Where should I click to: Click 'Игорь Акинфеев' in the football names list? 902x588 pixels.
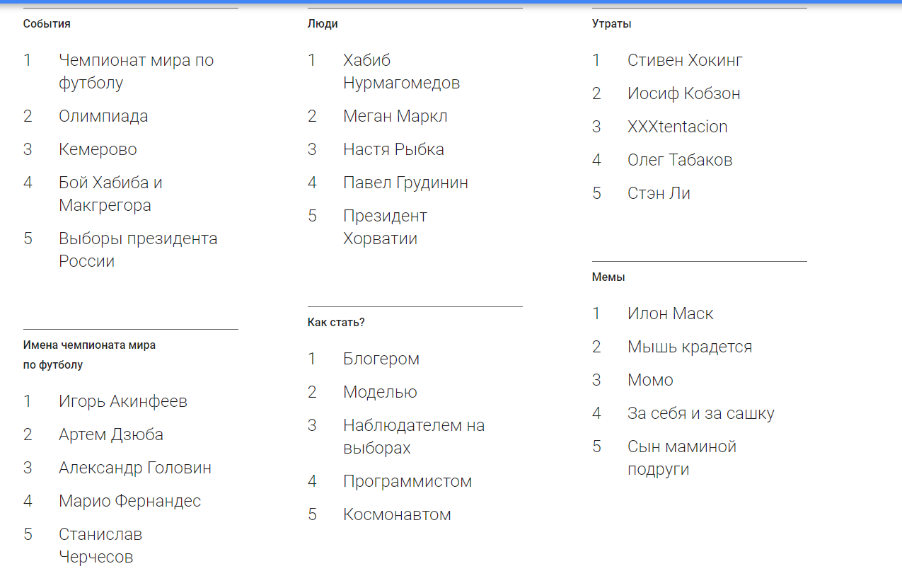click(122, 401)
